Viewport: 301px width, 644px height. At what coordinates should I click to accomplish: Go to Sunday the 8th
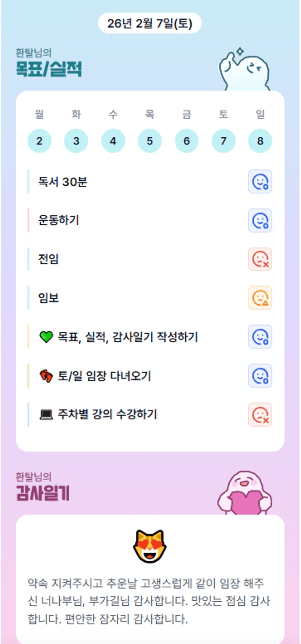click(x=260, y=141)
